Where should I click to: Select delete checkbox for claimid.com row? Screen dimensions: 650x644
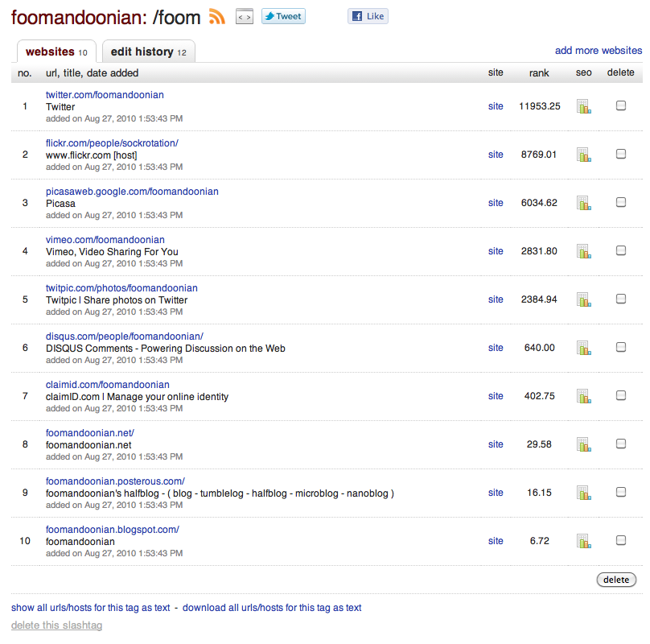tap(621, 395)
